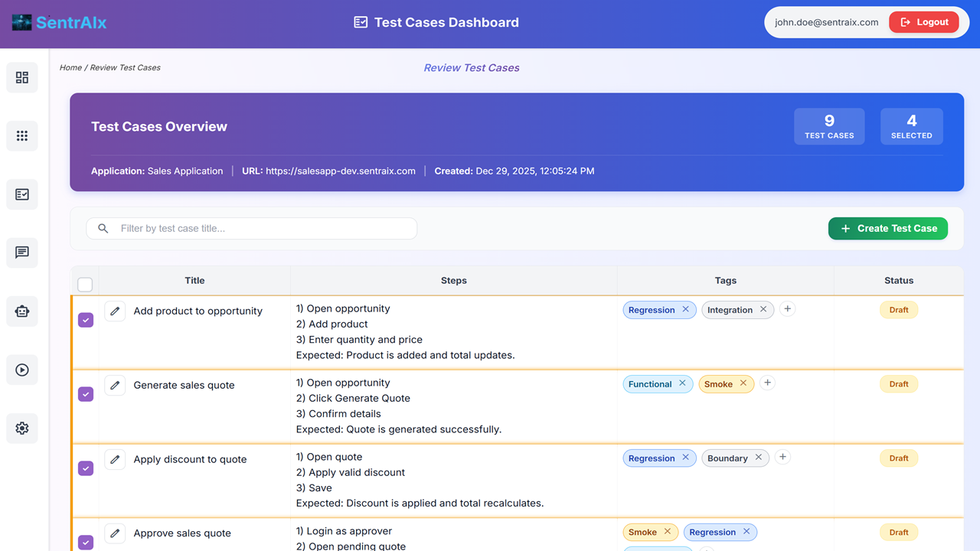Image resolution: width=980 pixels, height=551 pixels.
Task: Click 'Expected: Discount is applied and total recalculates.' text
Action: (420, 504)
